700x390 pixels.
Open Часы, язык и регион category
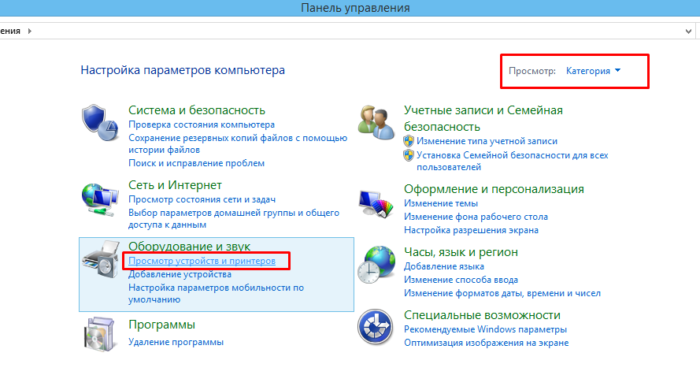pyautogui.click(x=461, y=252)
